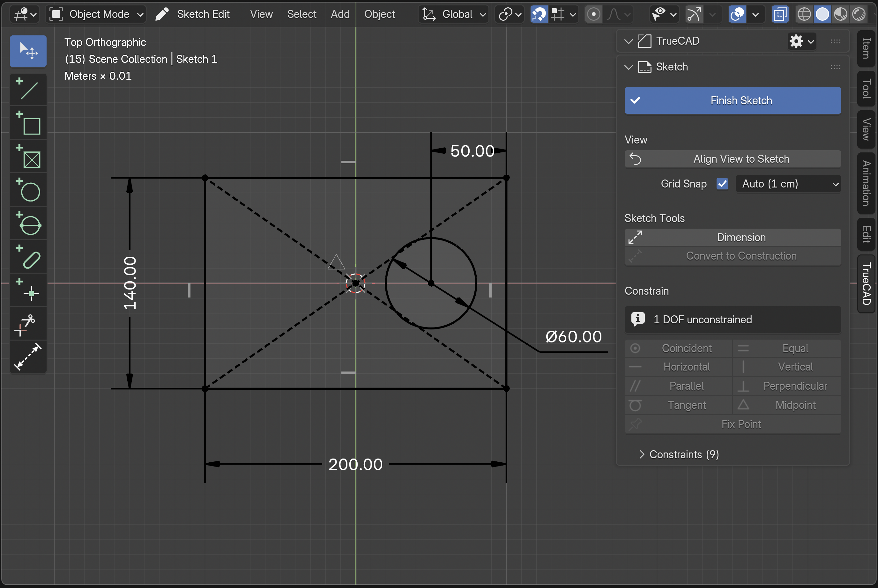
Task: Click Align View to Sketch
Action: click(x=733, y=159)
